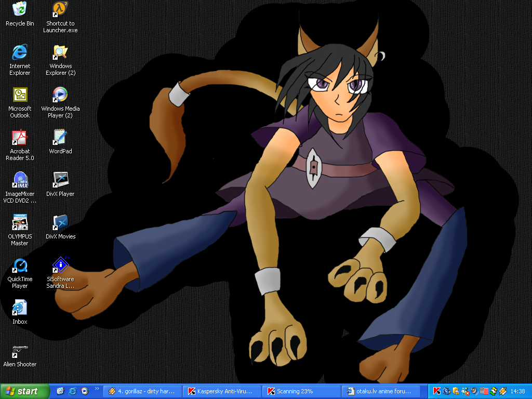This screenshot has height=399, width=532.
Task: Click the US flag language tray icon
Action: point(484,391)
